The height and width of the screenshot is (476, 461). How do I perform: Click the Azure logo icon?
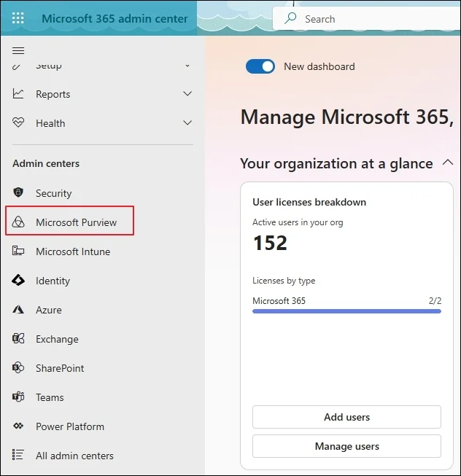[x=18, y=309]
